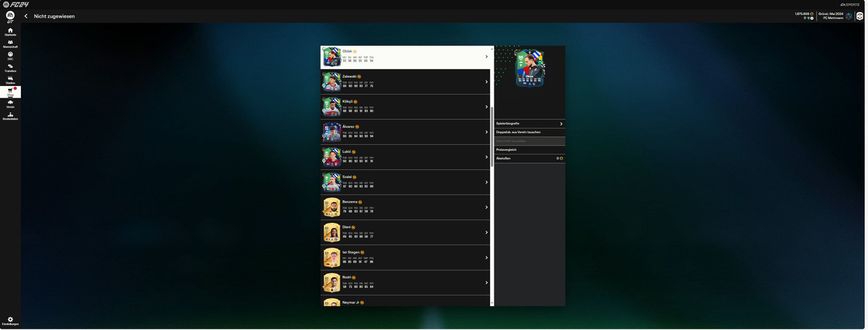The image size is (868, 330).
Task: Expand Kökçü row with its chevron
Action: [486, 107]
